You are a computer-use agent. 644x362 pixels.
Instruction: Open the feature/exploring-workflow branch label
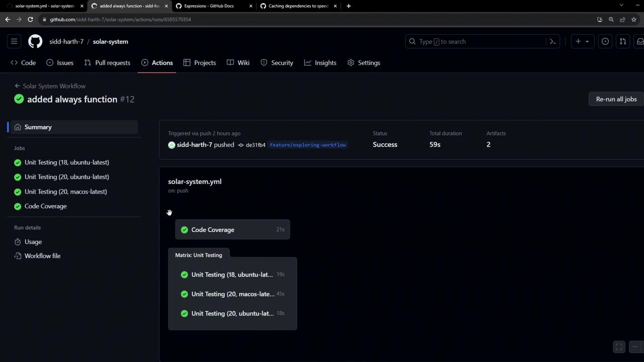pos(308,145)
